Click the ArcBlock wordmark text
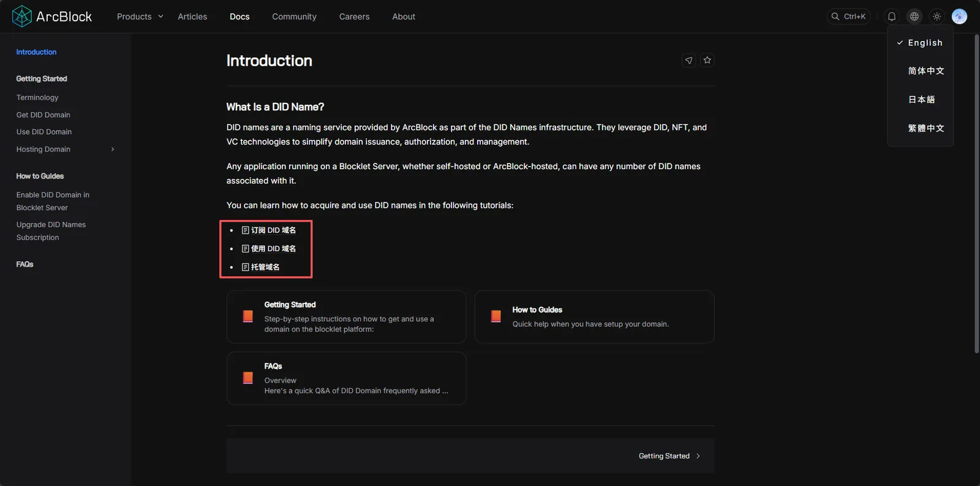The width and height of the screenshot is (980, 486). click(64, 17)
